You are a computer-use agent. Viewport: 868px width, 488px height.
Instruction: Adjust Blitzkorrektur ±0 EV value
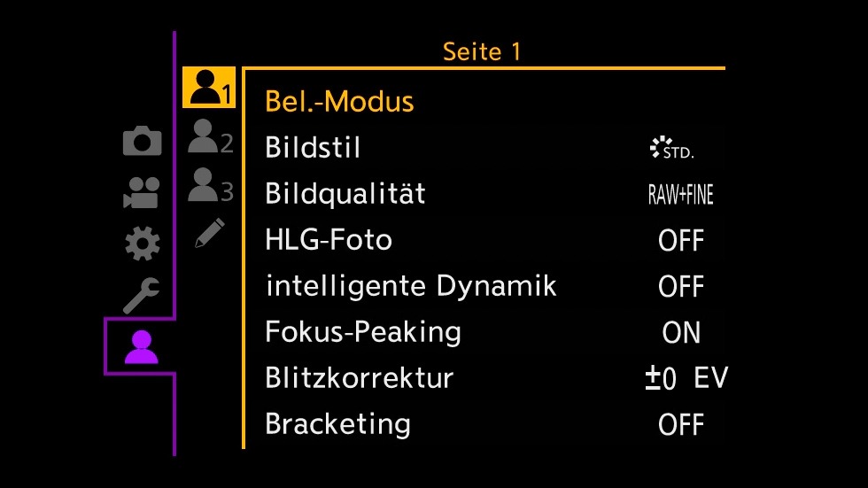tap(686, 378)
